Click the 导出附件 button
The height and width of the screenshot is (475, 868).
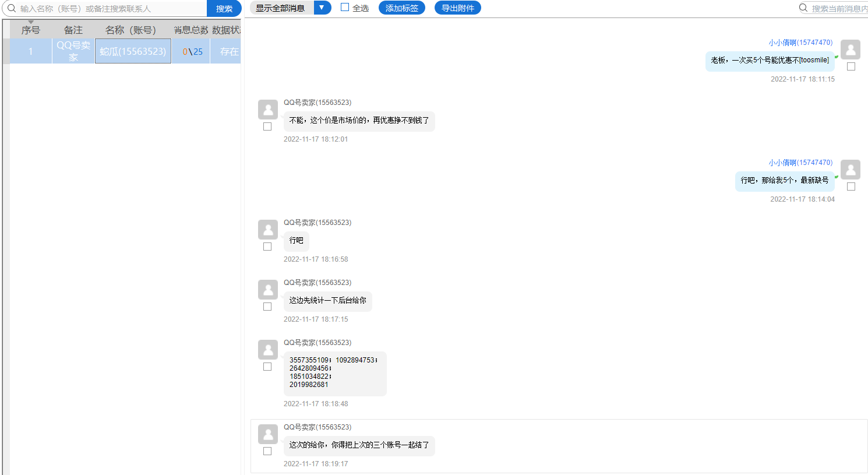[x=457, y=8]
